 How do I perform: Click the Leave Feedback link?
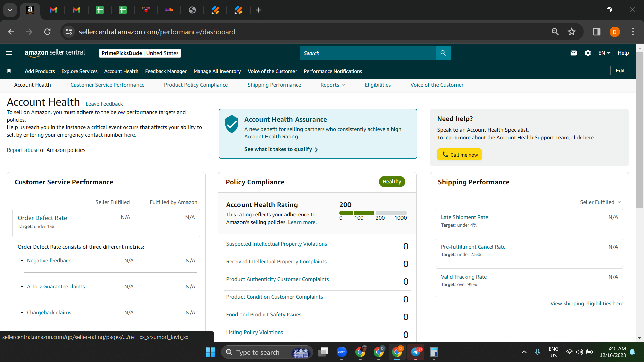[x=104, y=104]
